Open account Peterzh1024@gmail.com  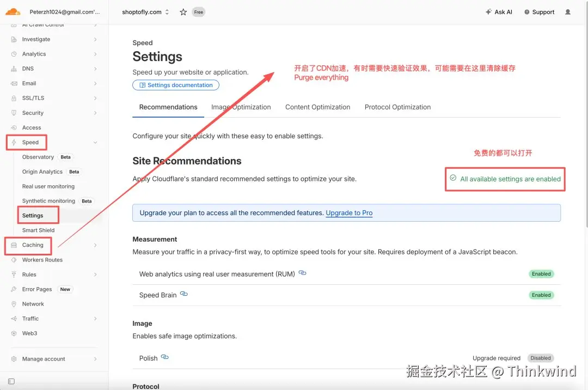coord(64,12)
